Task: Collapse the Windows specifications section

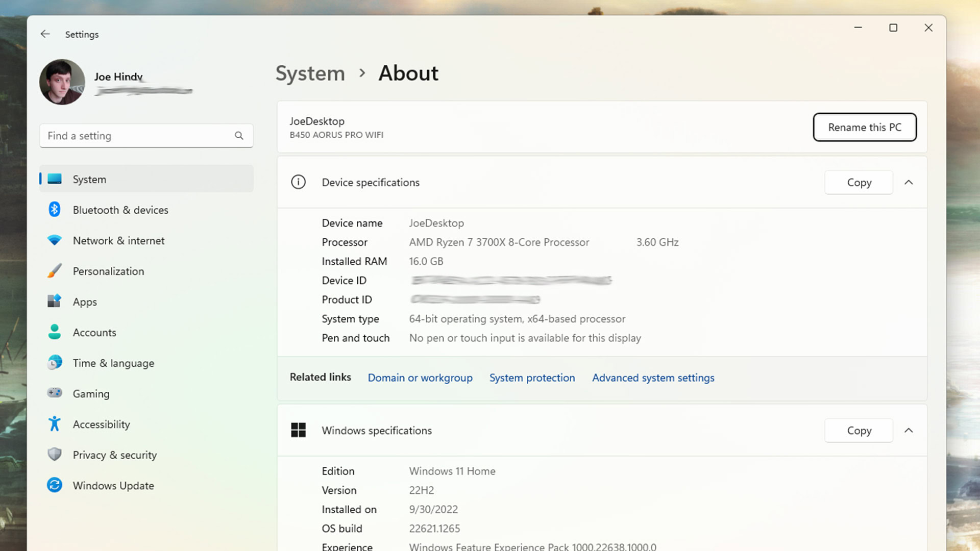Action: pos(909,430)
